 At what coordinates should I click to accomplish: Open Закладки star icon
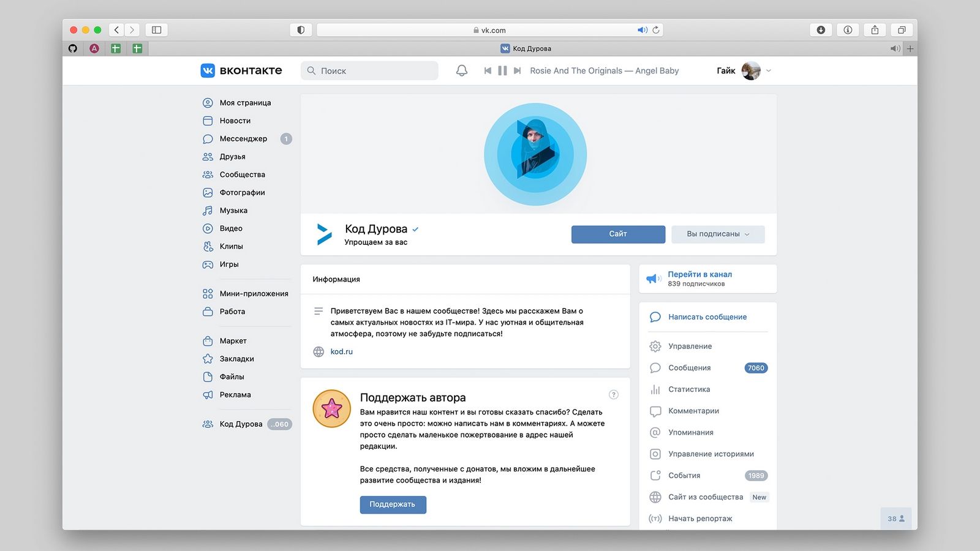208,359
